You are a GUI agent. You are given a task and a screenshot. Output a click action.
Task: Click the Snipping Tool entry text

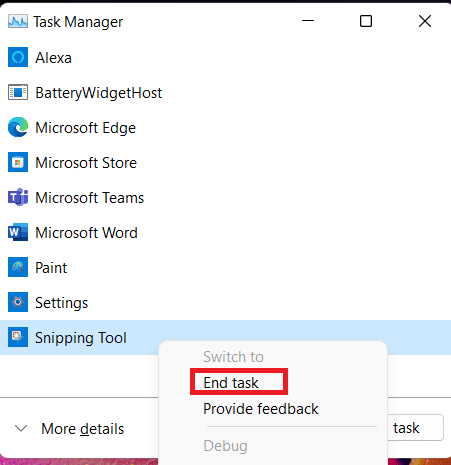coord(81,338)
